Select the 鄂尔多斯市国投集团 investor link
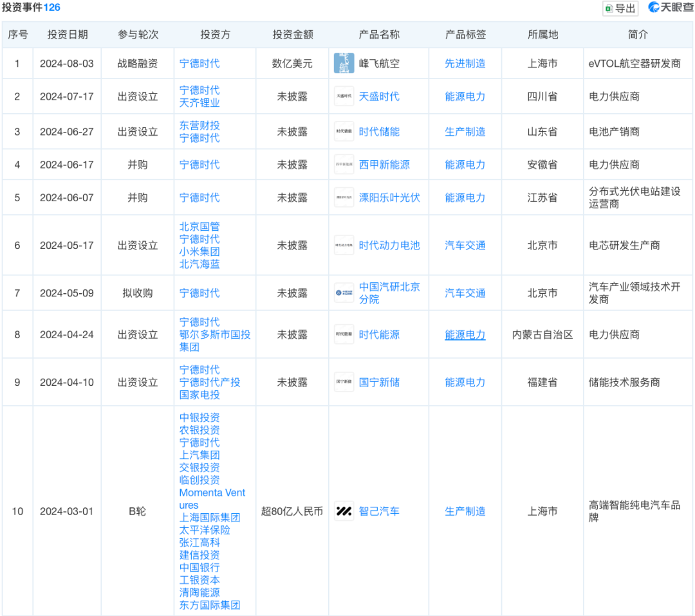Image resolution: width=695 pixels, height=616 pixels. (214, 341)
